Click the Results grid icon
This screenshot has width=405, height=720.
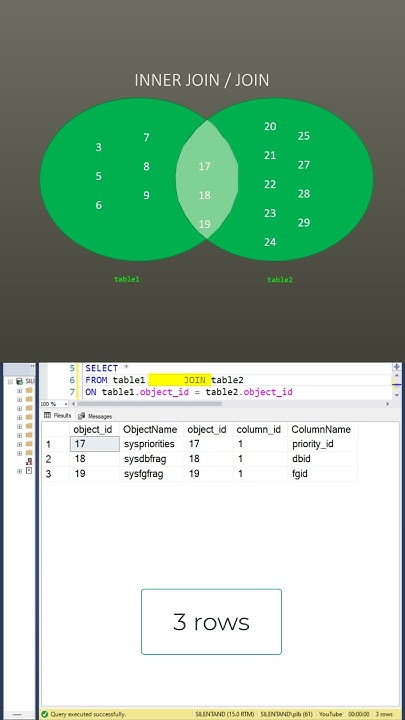47,416
